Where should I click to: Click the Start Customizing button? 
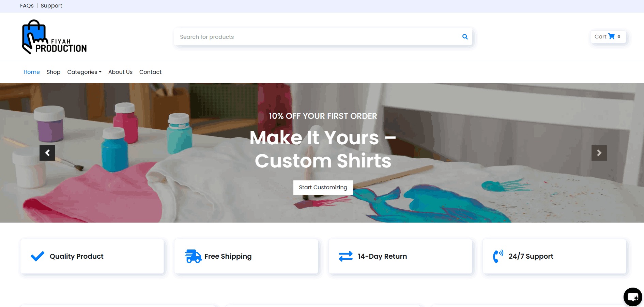click(x=323, y=188)
